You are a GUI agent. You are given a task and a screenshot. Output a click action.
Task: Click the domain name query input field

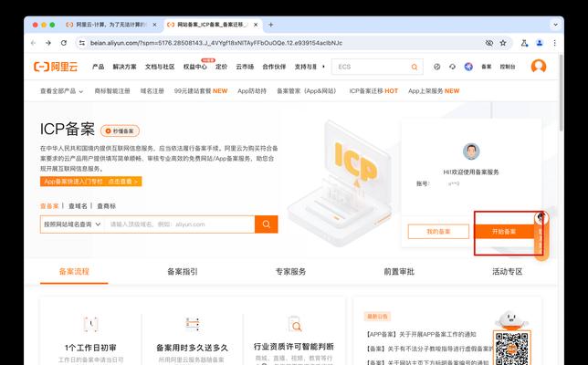click(180, 224)
